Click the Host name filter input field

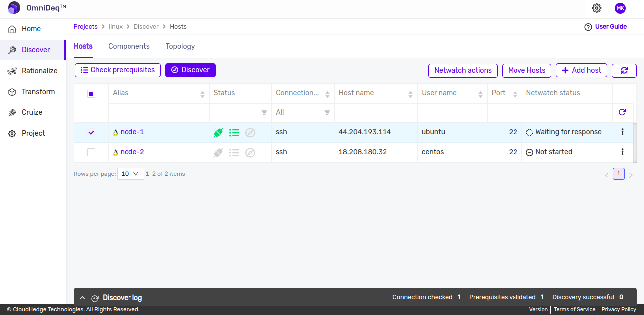pyautogui.click(x=376, y=112)
